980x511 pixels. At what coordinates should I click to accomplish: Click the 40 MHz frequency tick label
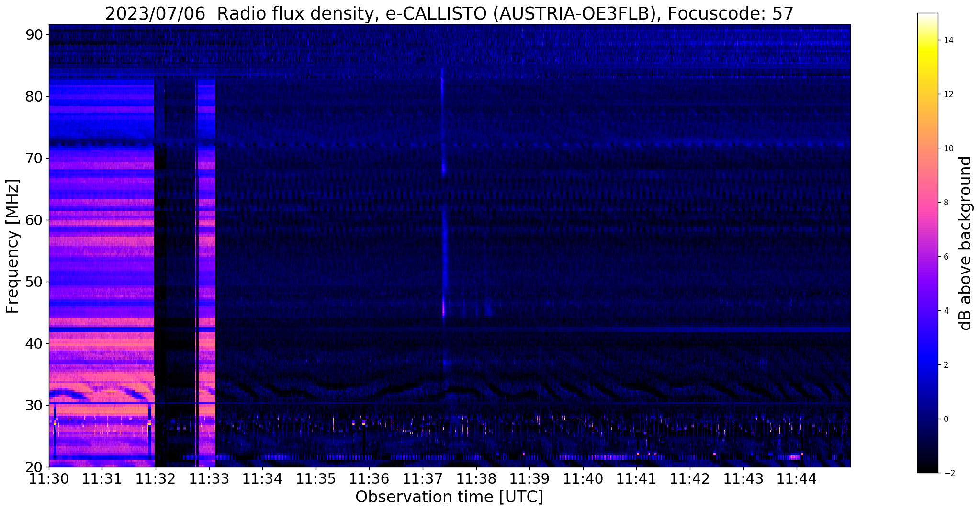pos(34,343)
